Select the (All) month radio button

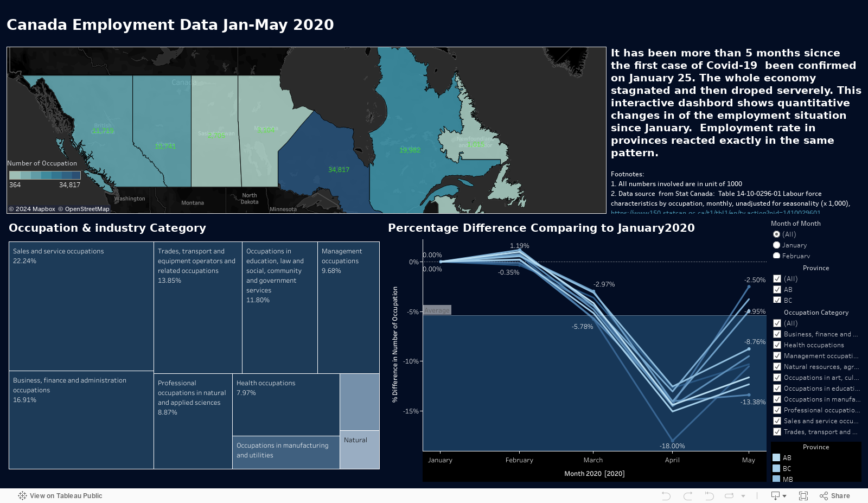point(776,234)
